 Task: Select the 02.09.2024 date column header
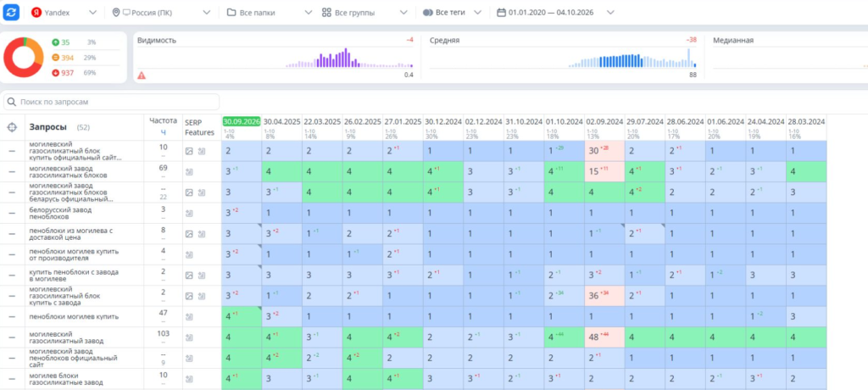(x=604, y=121)
